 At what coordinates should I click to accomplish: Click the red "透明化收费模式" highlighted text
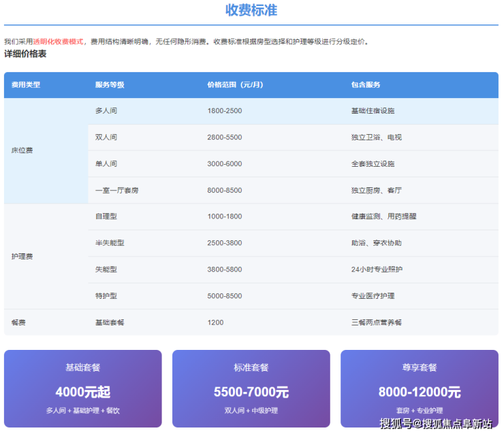click(59, 42)
